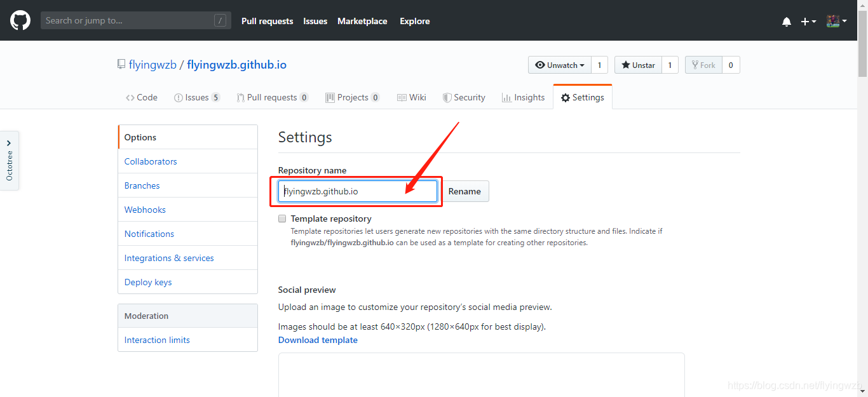This screenshot has height=397, width=868.
Task: Click the Fork button
Action: click(703, 65)
